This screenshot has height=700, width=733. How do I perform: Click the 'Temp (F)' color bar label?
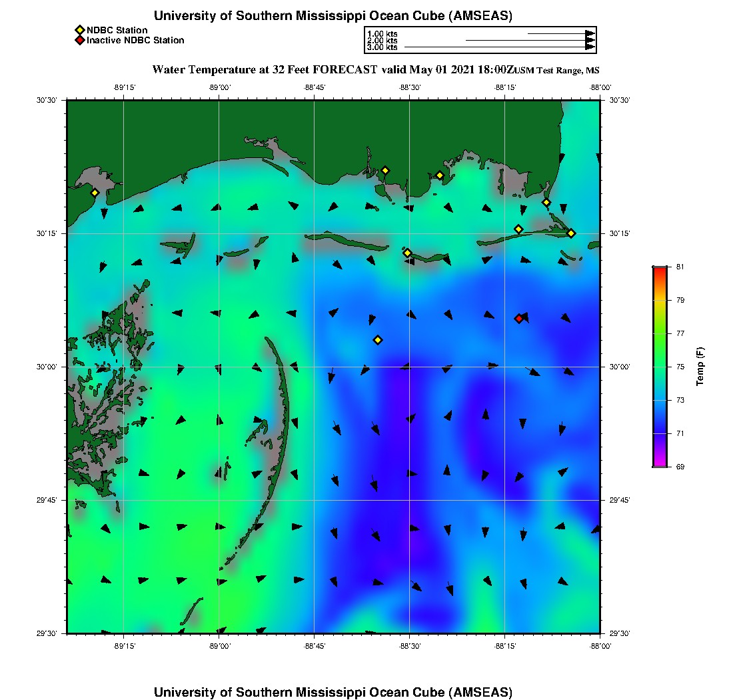(x=700, y=367)
